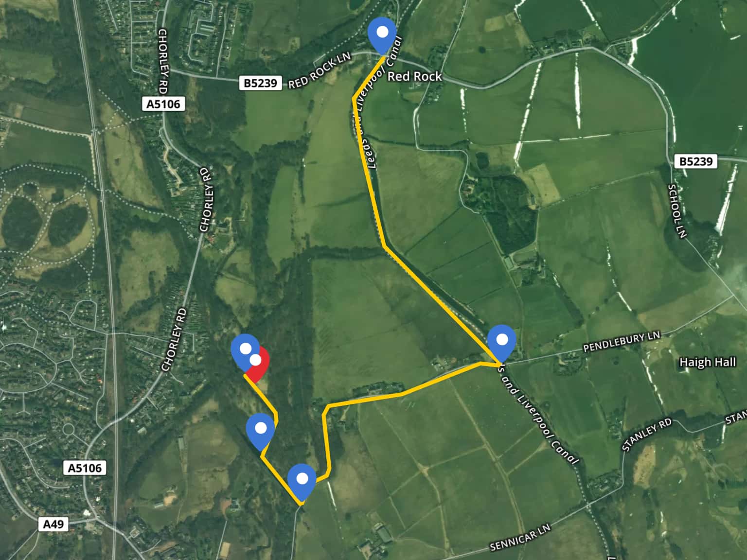Click the Red Rock place label
This screenshot has width=747, height=560.
(414, 76)
